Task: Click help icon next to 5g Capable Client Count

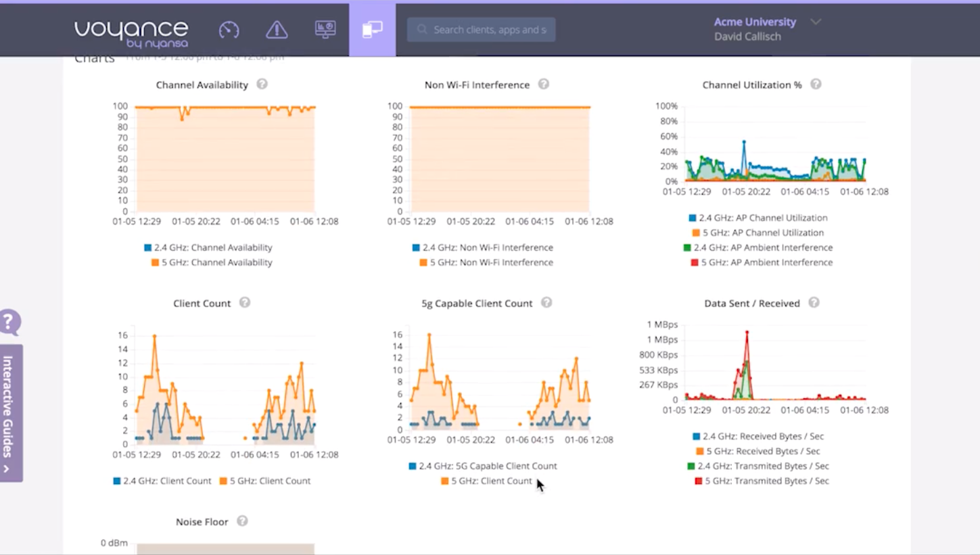Action: click(546, 303)
